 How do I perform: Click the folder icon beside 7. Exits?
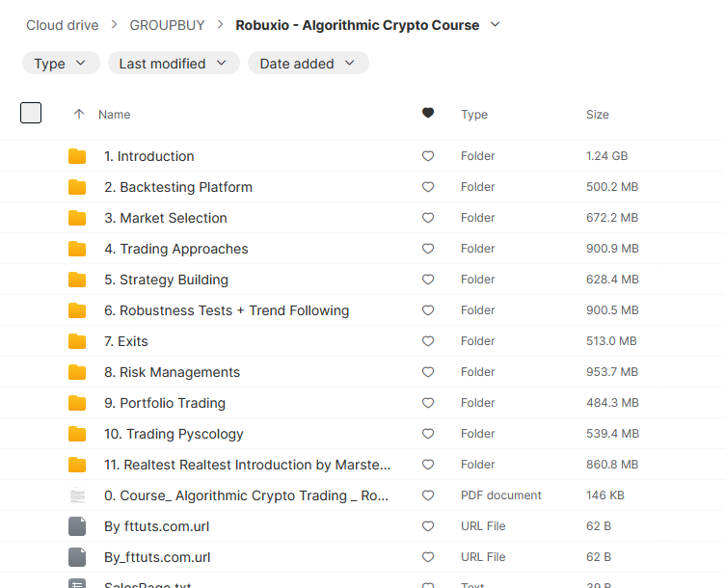pyautogui.click(x=77, y=341)
